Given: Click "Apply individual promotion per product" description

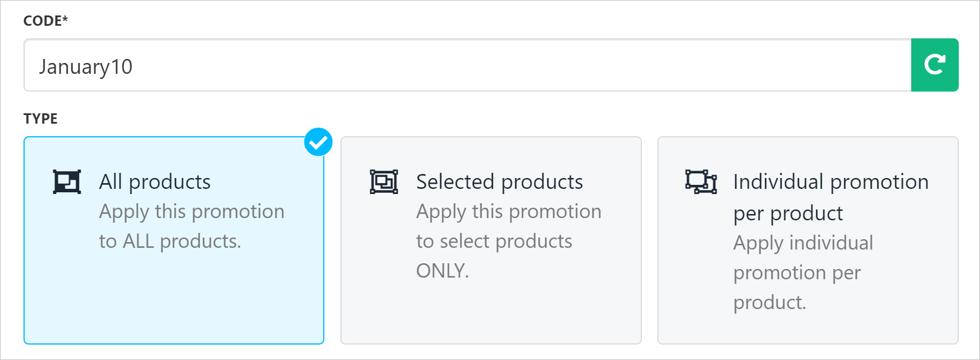Looking at the screenshot, I should tap(803, 272).
